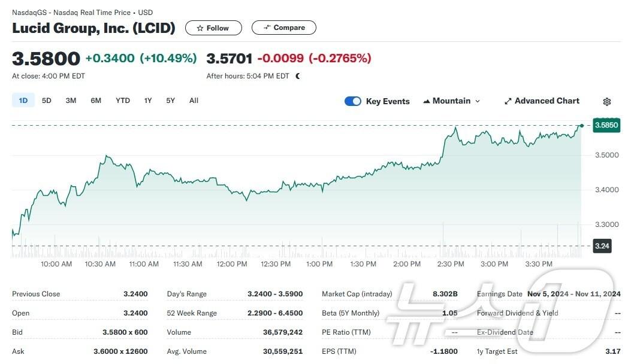Open the Advanced Chart link

(547, 101)
